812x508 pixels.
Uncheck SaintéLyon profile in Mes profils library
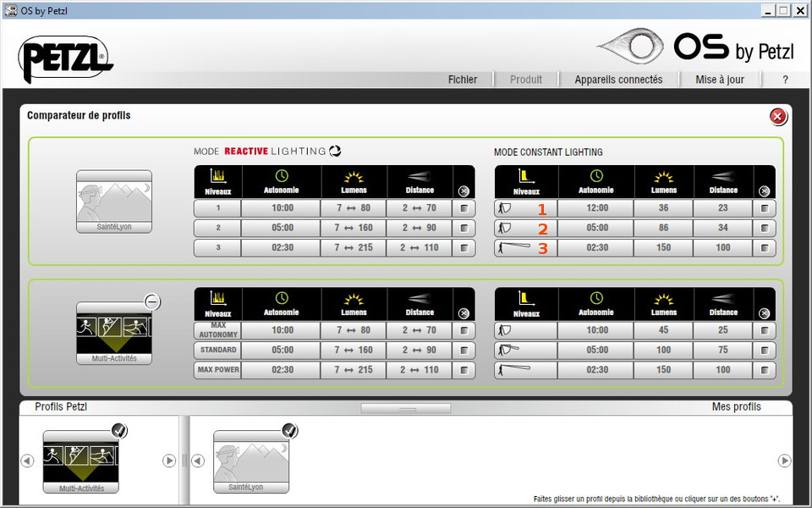(290, 430)
